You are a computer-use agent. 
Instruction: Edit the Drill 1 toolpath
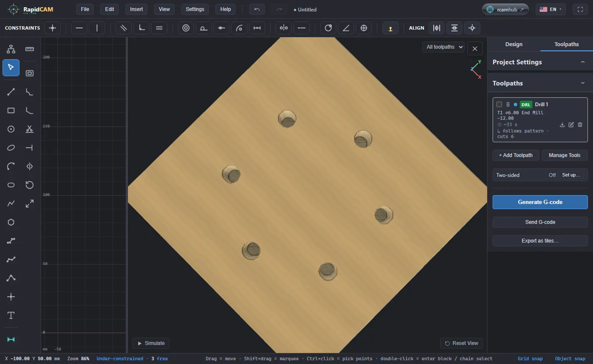571,125
